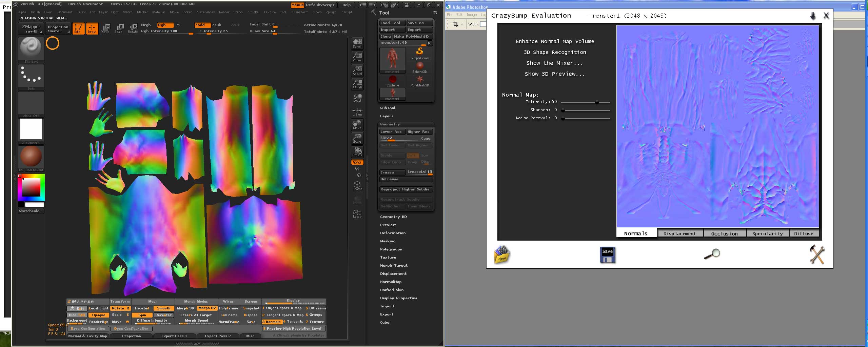Open the Dots stroke selector
Image resolution: width=868 pixels, height=347 pixels.
tap(31, 77)
